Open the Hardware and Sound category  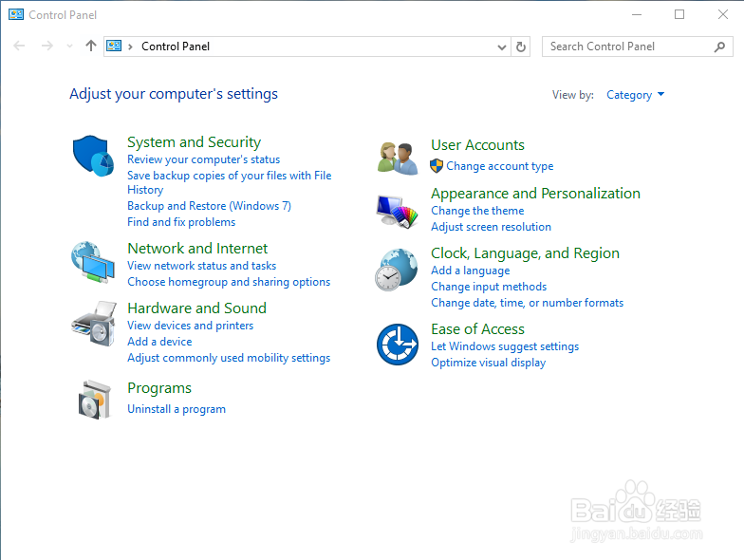point(197,308)
